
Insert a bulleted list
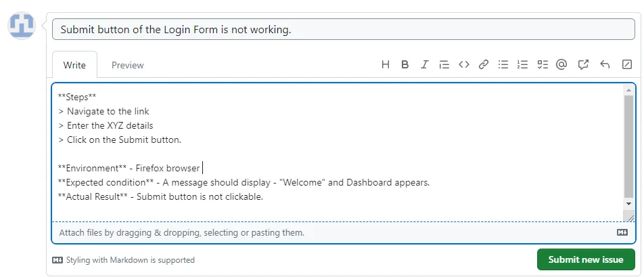click(x=503, y=64)
